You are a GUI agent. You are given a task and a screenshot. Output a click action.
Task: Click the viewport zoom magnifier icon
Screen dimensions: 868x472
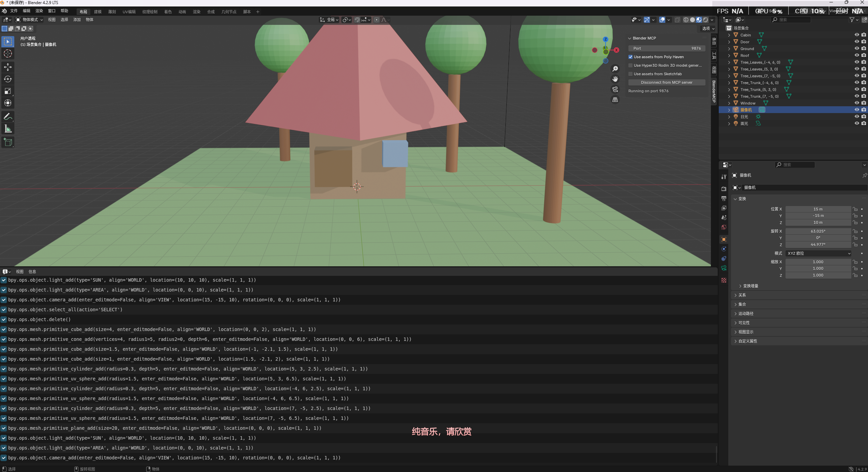[x=615, y=69]
